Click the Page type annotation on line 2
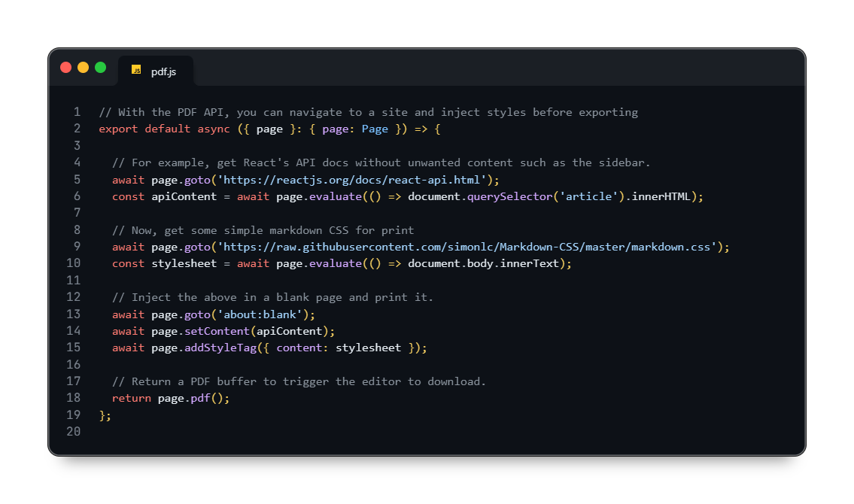Viewport: 854px width, 504px height. (375, 129)
